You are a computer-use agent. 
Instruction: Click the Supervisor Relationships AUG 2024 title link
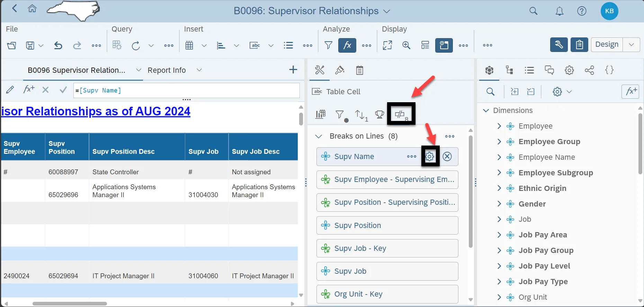coord(96,111)
